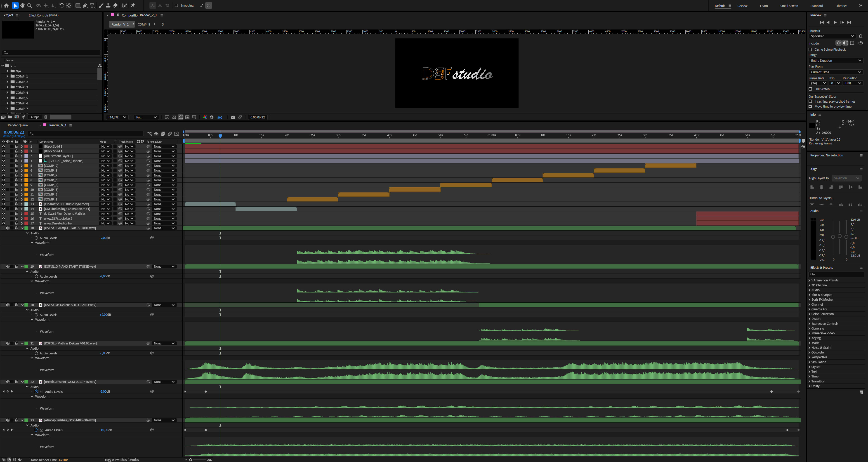Screen dimensions: 868x462
Task: Delete selected project item with trash icon
Action: coord(46,117)
